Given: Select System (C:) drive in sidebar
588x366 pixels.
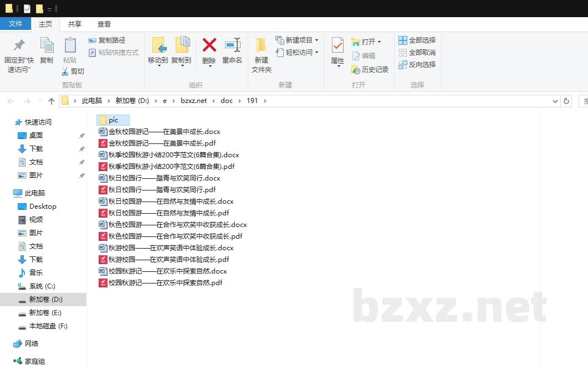Looking at the screenshot, I should pos(42,286).
